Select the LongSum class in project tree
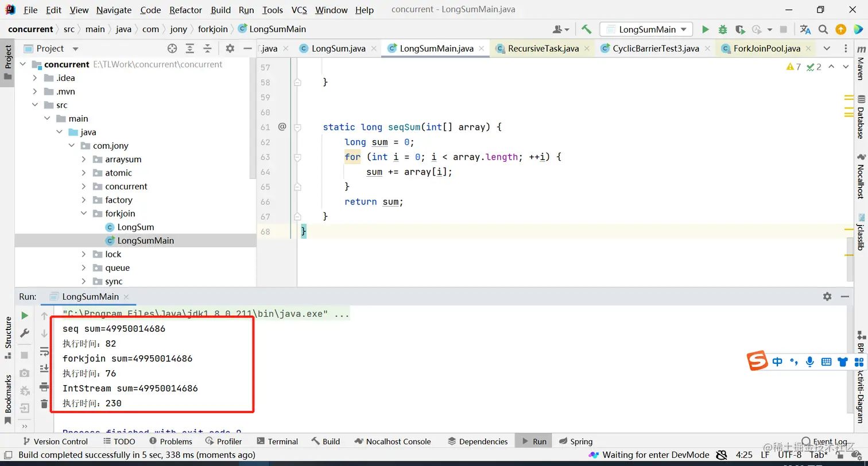 135,227
